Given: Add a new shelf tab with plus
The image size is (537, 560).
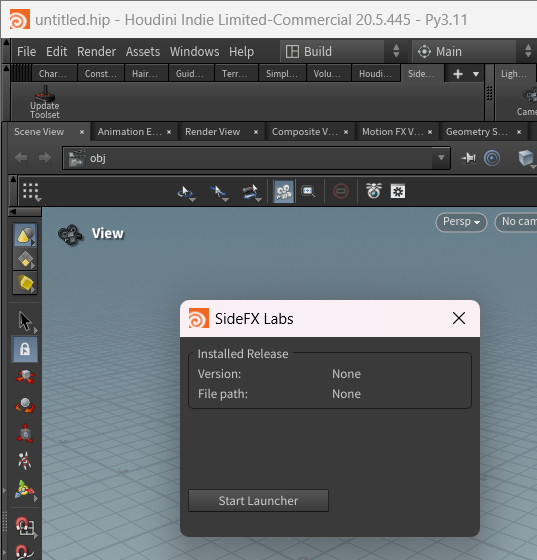Looking at the screenshot, I should click(x=458, y=74).
